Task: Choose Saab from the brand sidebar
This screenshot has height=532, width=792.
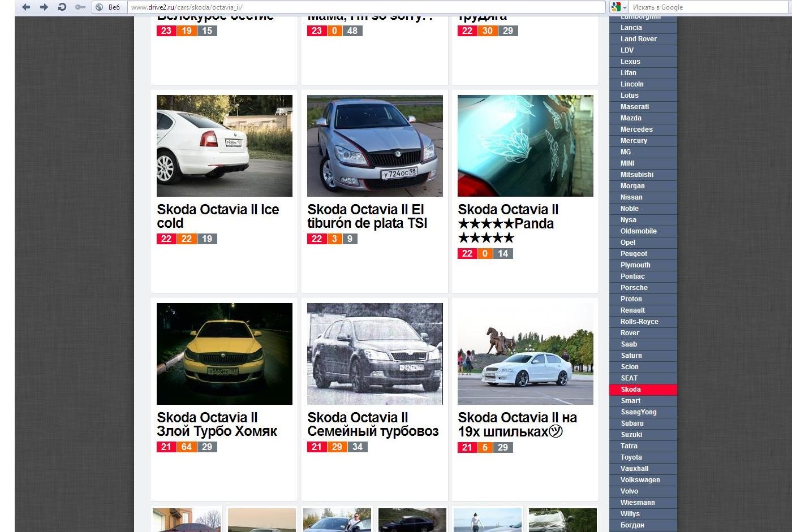Action: (643, 344)
